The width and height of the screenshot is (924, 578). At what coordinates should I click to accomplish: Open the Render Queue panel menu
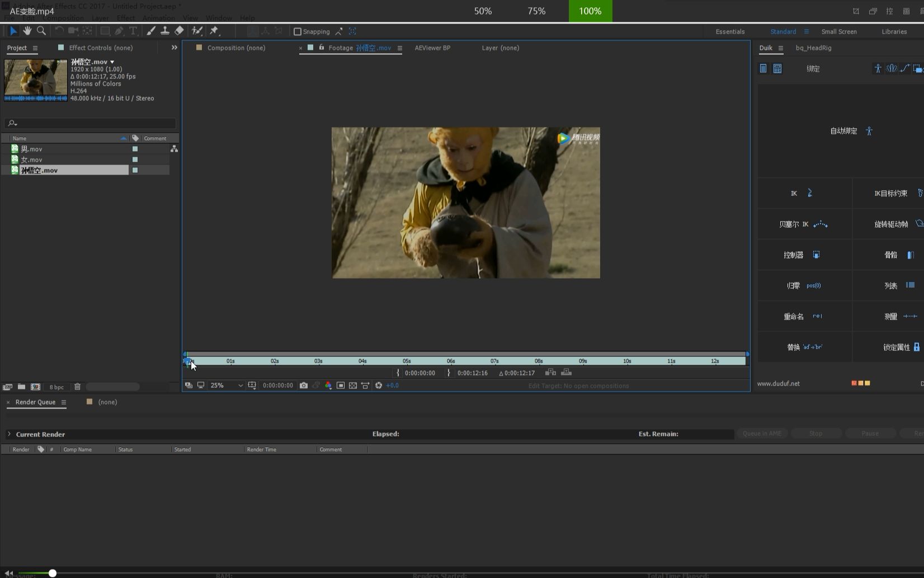coord(64,402)
